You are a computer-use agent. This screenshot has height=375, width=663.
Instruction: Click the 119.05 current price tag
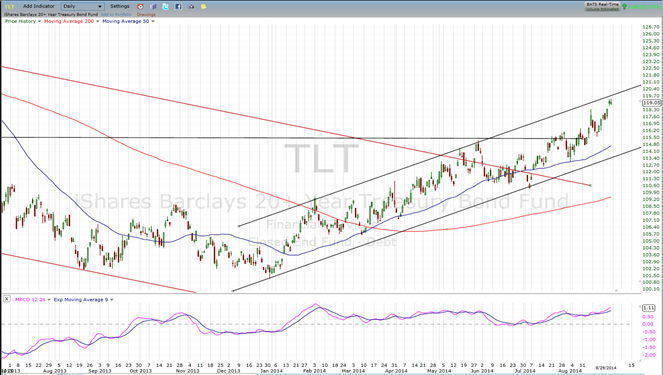pos(651,103)
